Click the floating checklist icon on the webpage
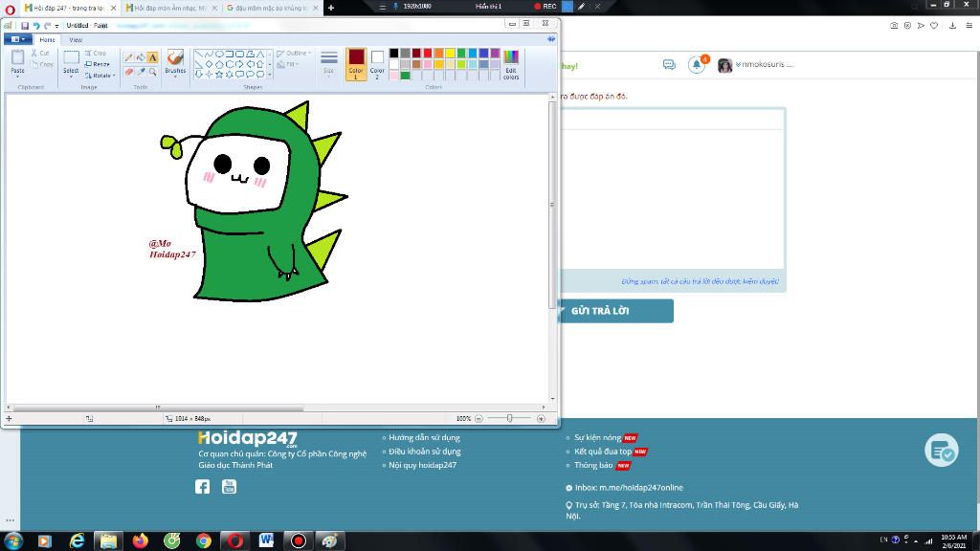 pyautogui.click(x=942, y=450)
